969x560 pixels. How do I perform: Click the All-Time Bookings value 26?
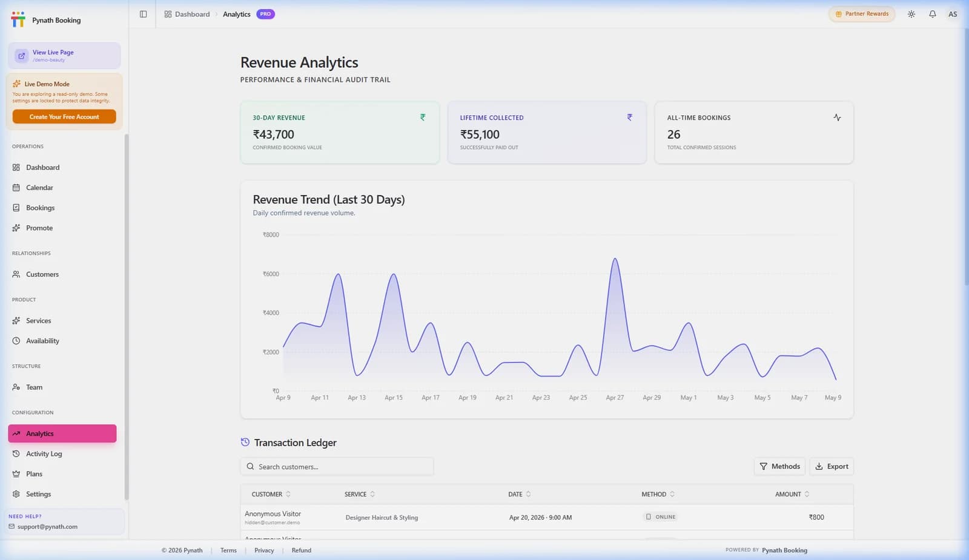point(673,134)
